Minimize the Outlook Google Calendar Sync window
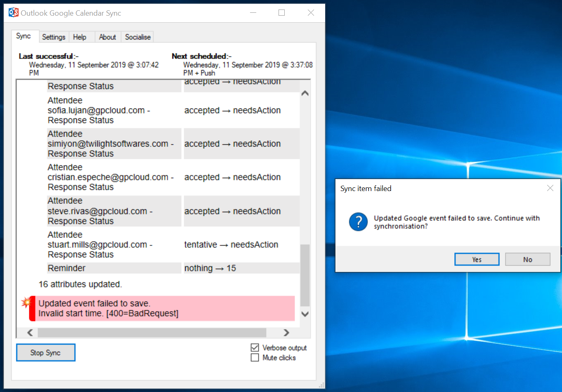This screenshot has width=562, height=392. tap(253, 13)
